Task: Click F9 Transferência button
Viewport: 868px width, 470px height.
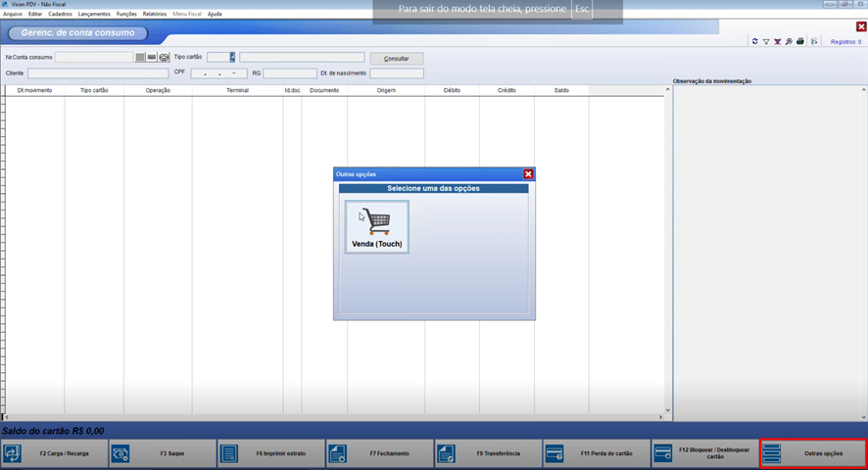Action: coord(488,453)
